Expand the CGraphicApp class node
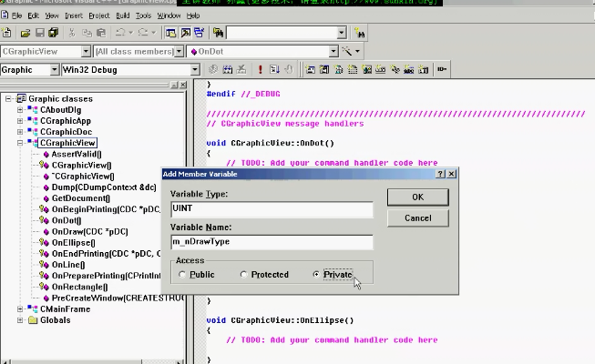This screenshot has height=364, width=595. (20, 121)
